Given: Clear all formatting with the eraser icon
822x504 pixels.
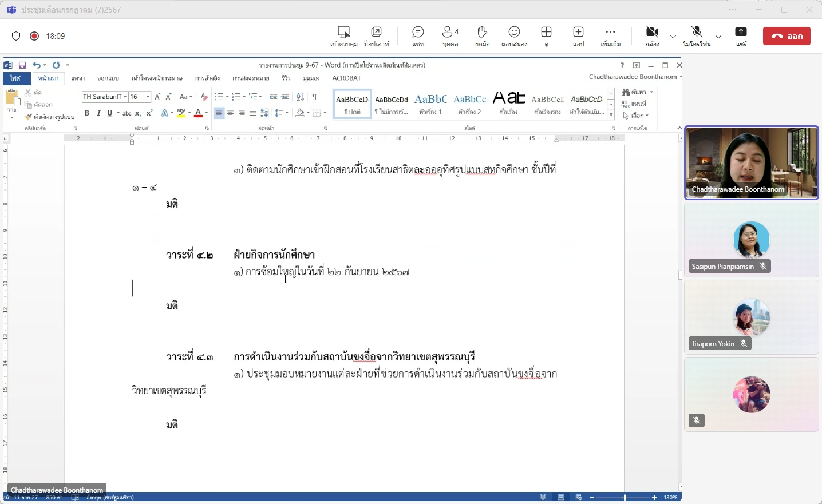Looking at the screenshot, I should click(204, 97).
